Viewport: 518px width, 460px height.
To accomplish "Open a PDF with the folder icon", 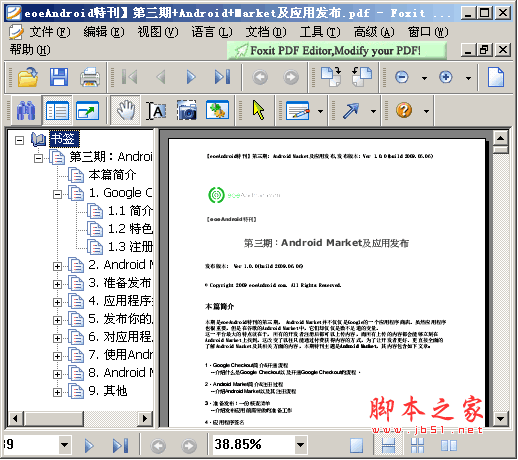I will [x=28, y=77].
